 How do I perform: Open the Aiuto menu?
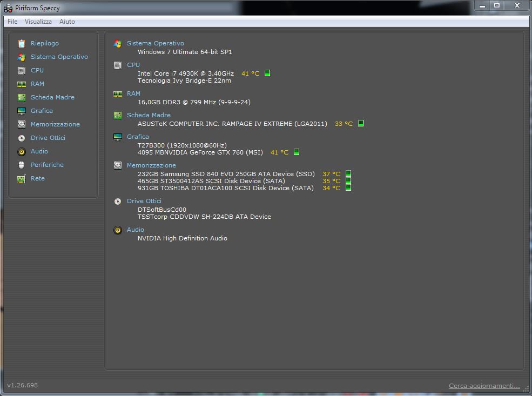67,22
